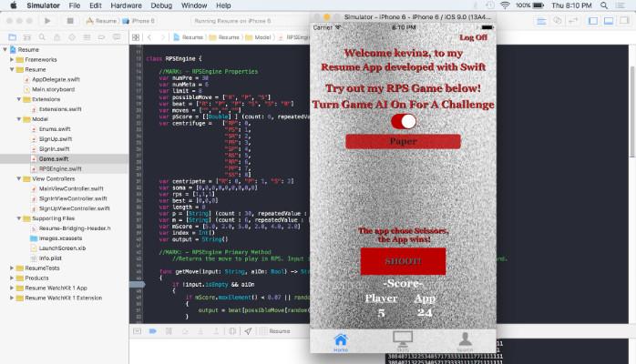Open the Report navigator speech-bubble icon
Viewport: 636px width, 364px height.
click(117, 37)
